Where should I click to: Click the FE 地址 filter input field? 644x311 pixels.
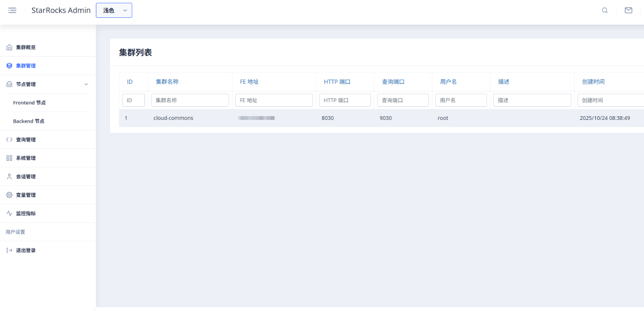[274, 100]
